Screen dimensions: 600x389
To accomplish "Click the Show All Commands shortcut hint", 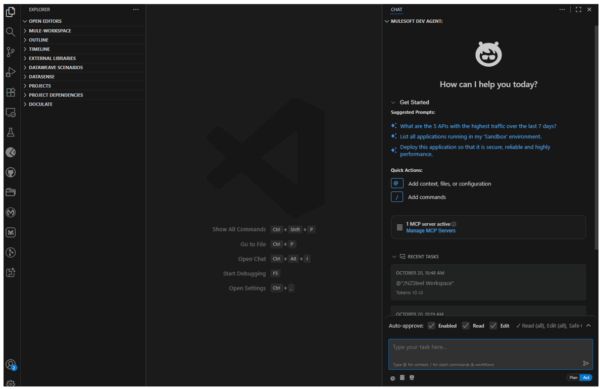I will pyautogui.click(x=264, y=229).
